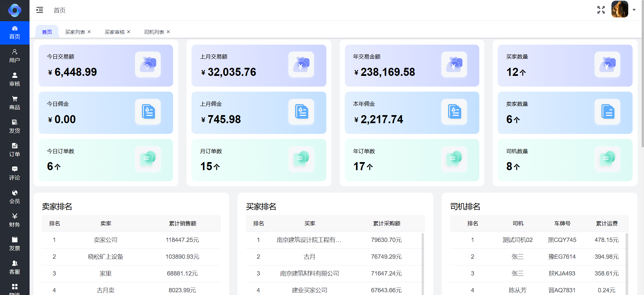Open the 订单 sidebar item
This screenshot has height=295, width=644.
[14, 150]
